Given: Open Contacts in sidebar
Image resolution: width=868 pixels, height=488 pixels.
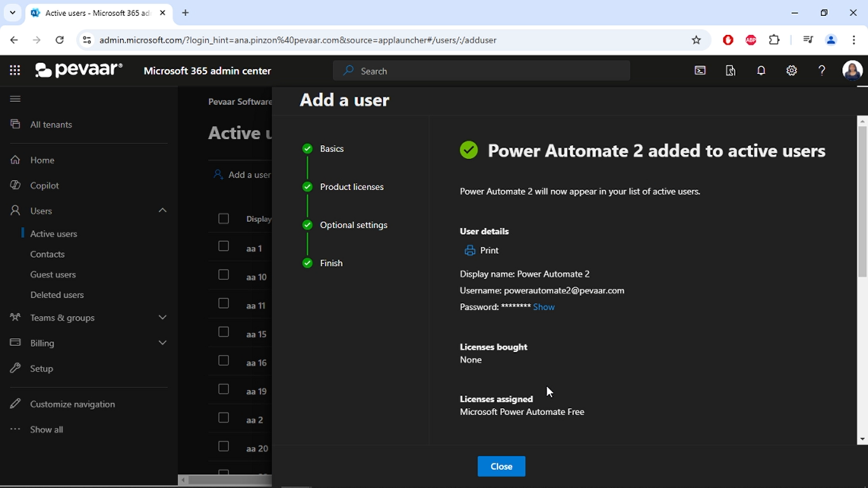Looking at the screenshot, I should (48, 254).
